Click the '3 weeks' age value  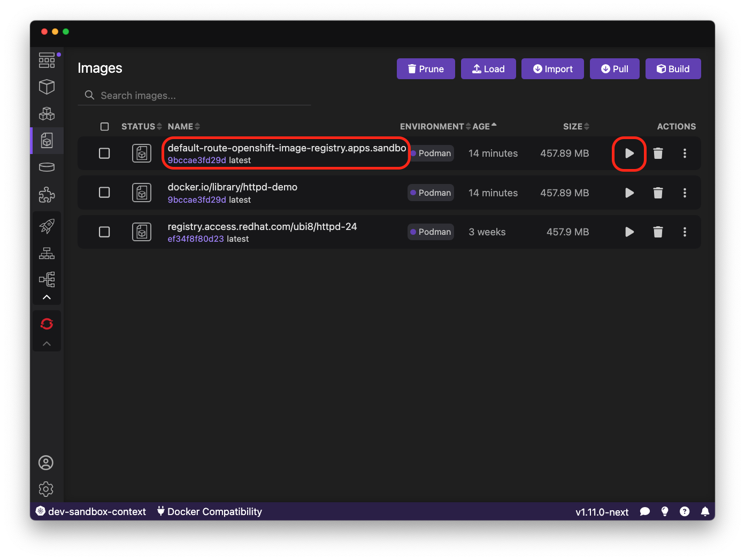487,232
